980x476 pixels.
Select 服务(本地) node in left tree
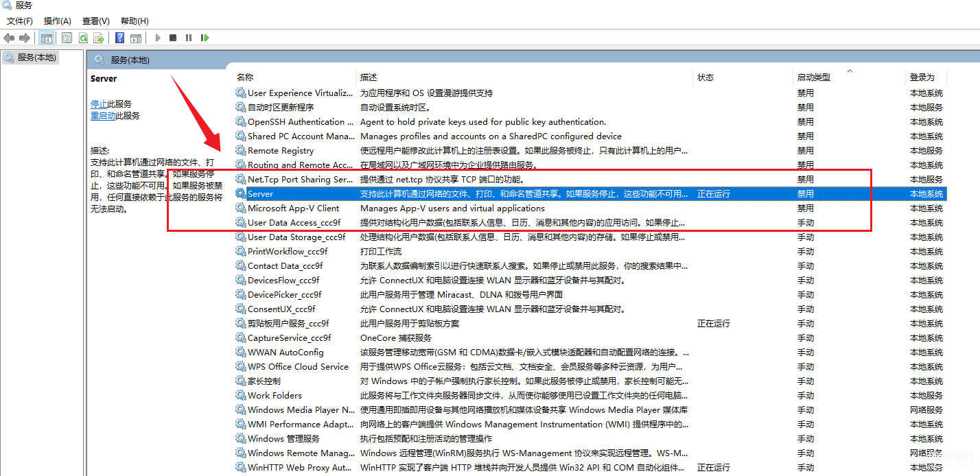(x=37, y=58)
